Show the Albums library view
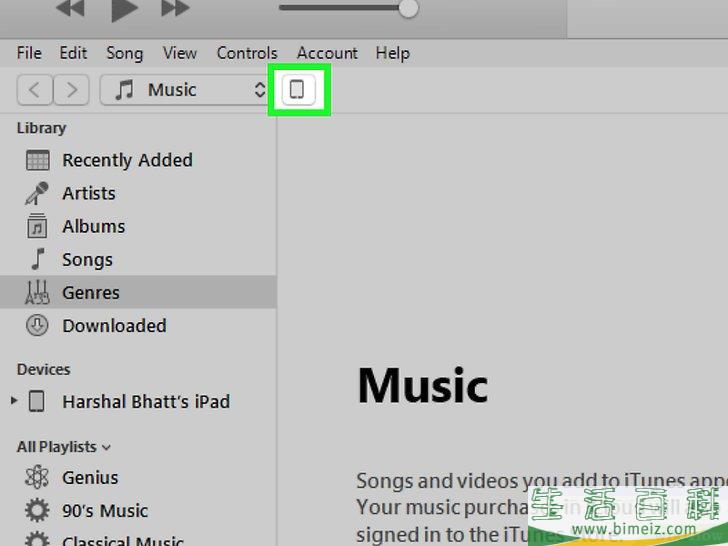The width and height of the screenshot is (728, 546). [93, 227]
